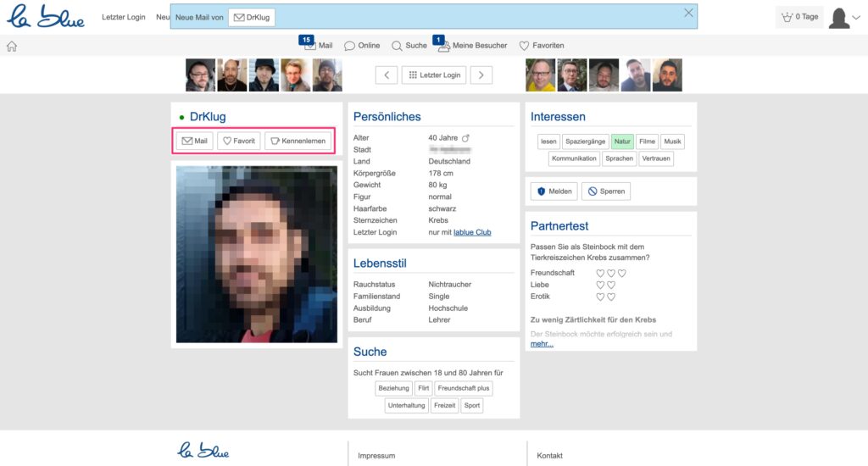Open third thumbnail in left strip, man in cap

(x=264, y=75)
